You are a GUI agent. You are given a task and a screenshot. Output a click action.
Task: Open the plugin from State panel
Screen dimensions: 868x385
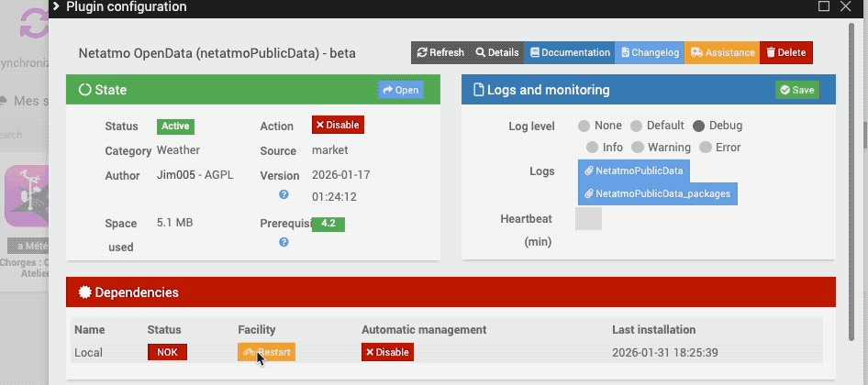tap(401, 90)
